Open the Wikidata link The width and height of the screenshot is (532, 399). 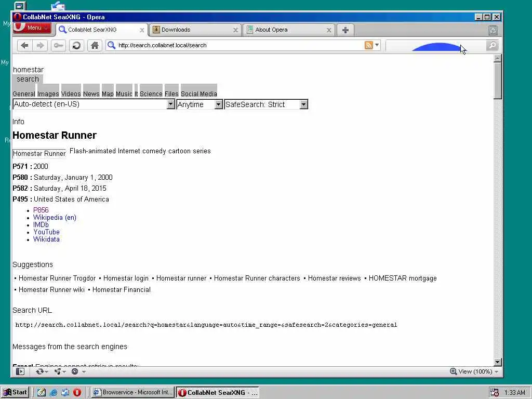(x=46, y=239)
